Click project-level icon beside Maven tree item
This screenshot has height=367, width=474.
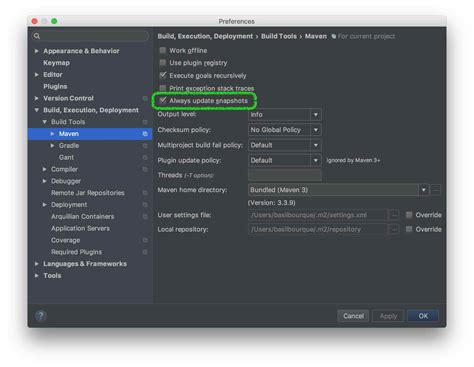click(x=145, y=134)
